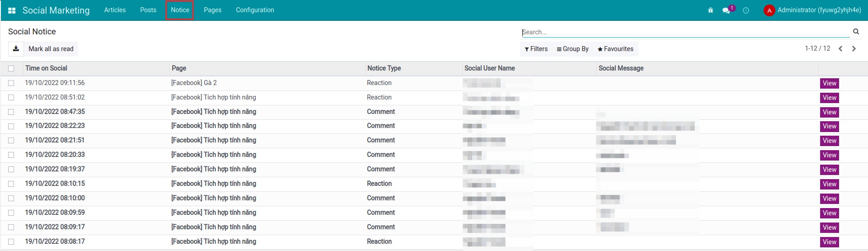Expand the Favourites dropdown

click(615, 49)
